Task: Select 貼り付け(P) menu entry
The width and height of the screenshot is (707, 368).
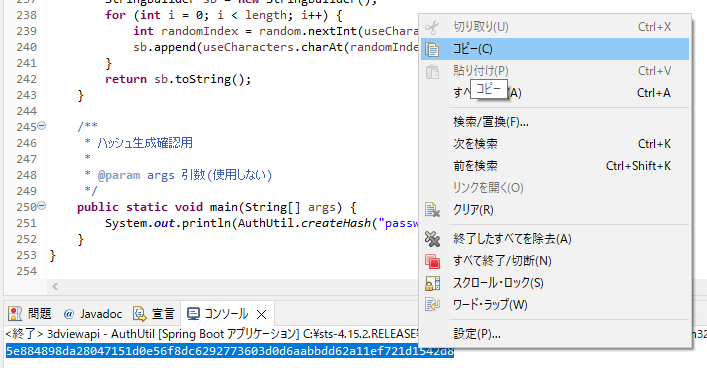Action: [555, 71]
